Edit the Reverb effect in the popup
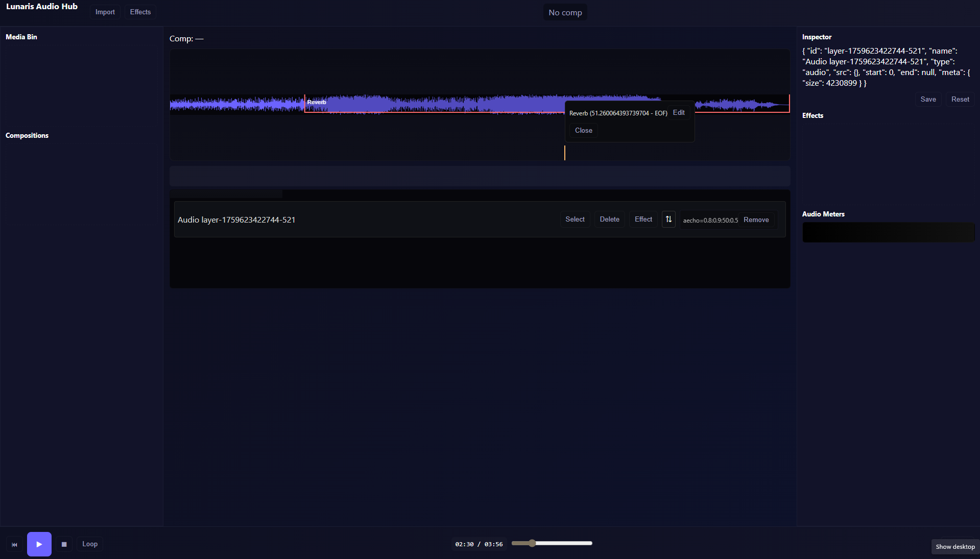This screenshot has height=559, width=980. 678,112
